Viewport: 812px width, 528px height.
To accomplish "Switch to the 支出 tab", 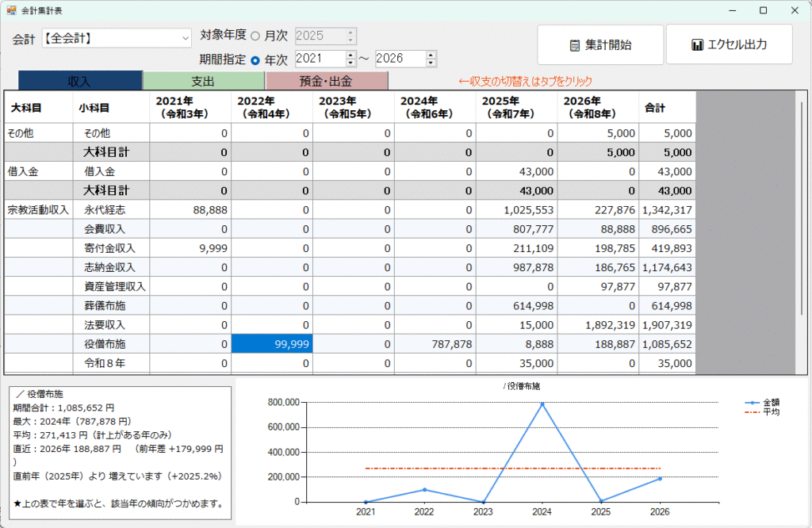I will 203,81.
